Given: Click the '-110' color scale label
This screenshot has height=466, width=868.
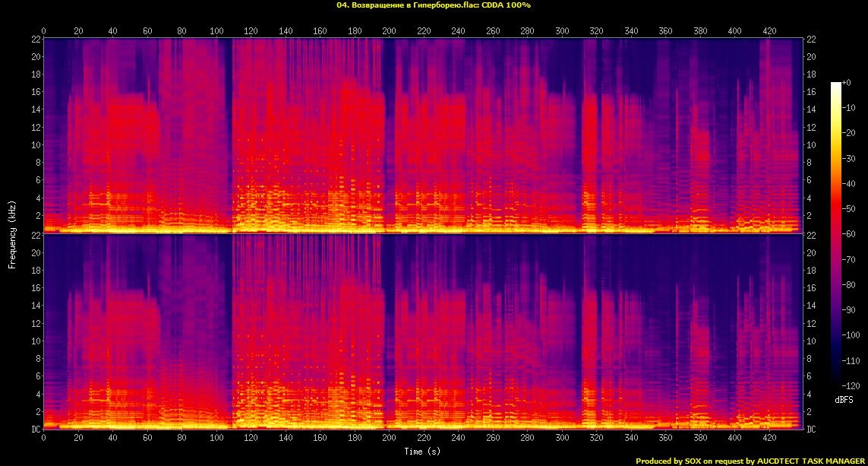Looking at the screenshot, I should pos(851,361).
